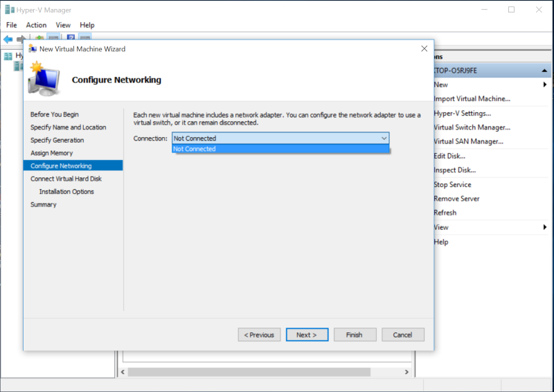Click Help in Actions pane
Screen dimensions: 554x392
(441, 242)
